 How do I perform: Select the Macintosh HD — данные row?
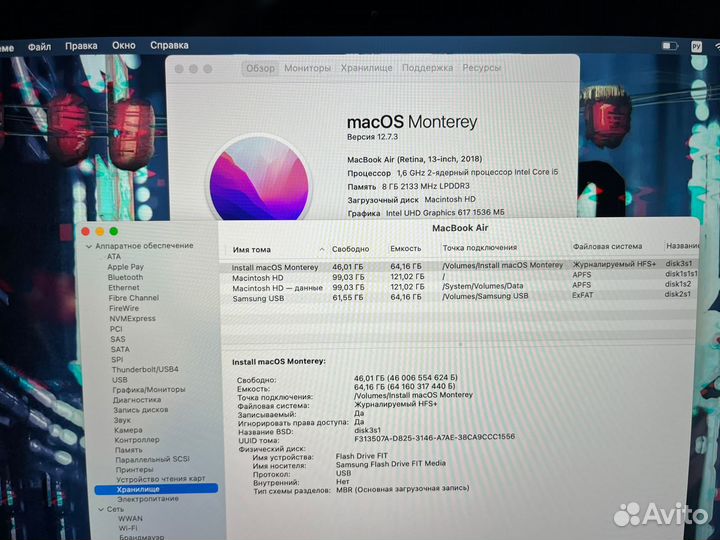tap(459, 287)
